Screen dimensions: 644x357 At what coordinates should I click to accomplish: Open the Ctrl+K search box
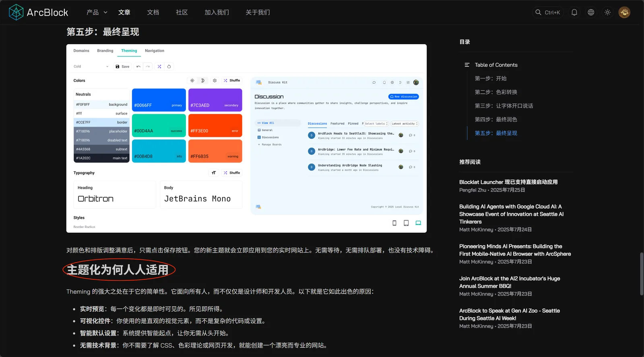548,12
